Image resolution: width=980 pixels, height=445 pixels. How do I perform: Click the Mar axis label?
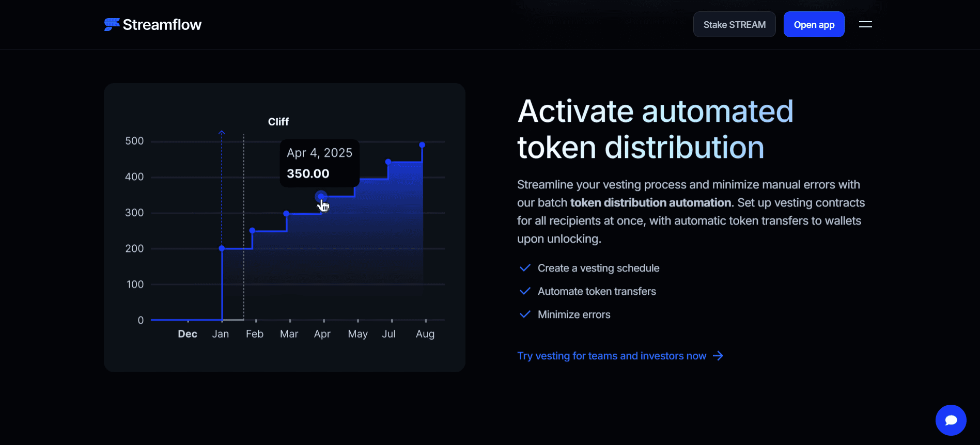(x=289, y=334)
